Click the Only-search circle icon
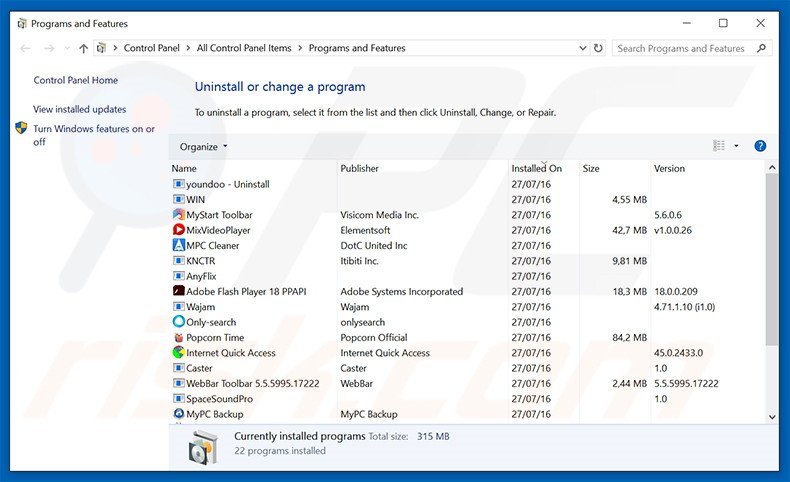Viewport: 790px width, 482px height. point(178,321)
